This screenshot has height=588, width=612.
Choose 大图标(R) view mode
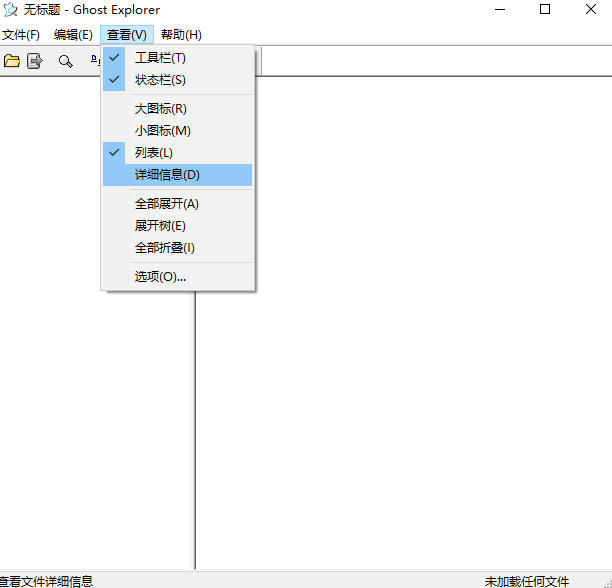pos(178,108)
